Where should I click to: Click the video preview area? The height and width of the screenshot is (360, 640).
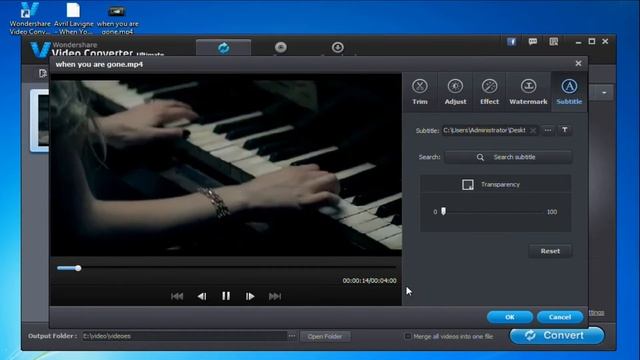[226, 165]
